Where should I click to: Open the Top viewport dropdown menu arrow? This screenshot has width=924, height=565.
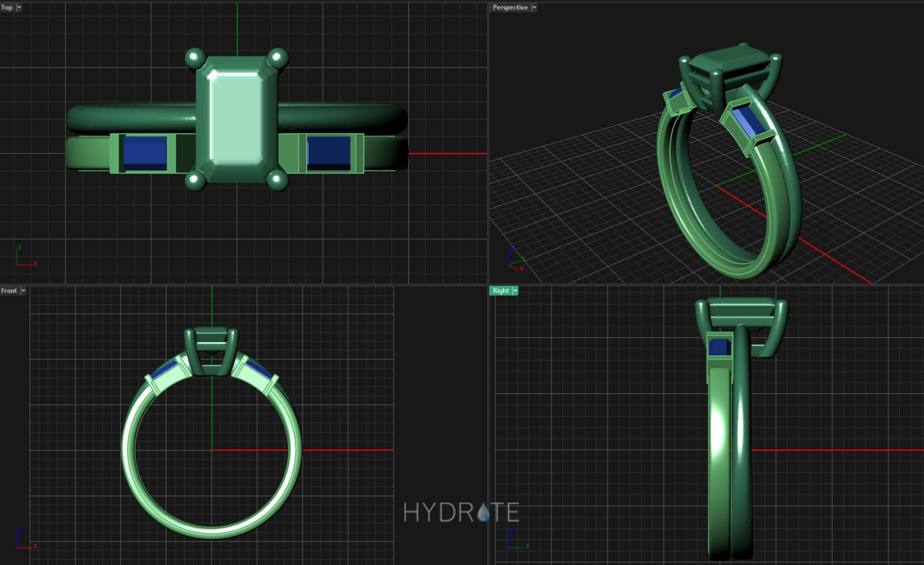19,8
